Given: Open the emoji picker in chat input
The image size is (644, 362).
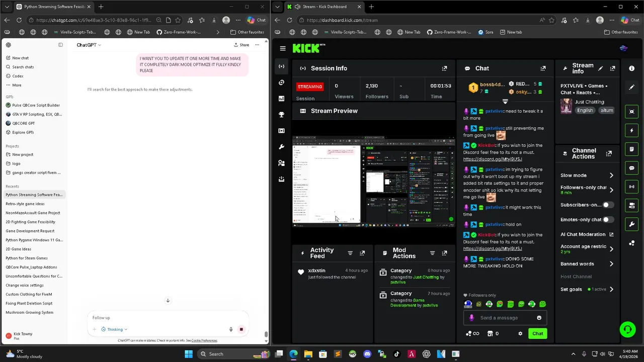Looking at the screenshot, I should click(x=539, y=318).
